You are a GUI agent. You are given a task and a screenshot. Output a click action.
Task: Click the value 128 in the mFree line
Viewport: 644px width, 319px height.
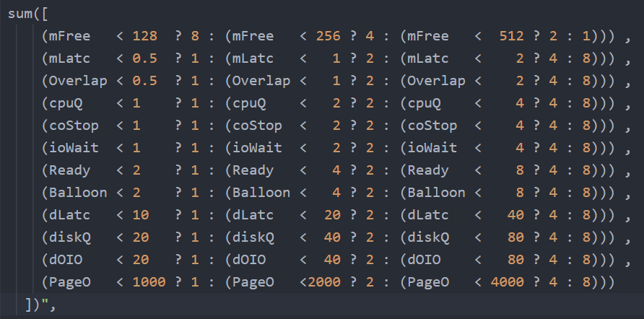145,36
